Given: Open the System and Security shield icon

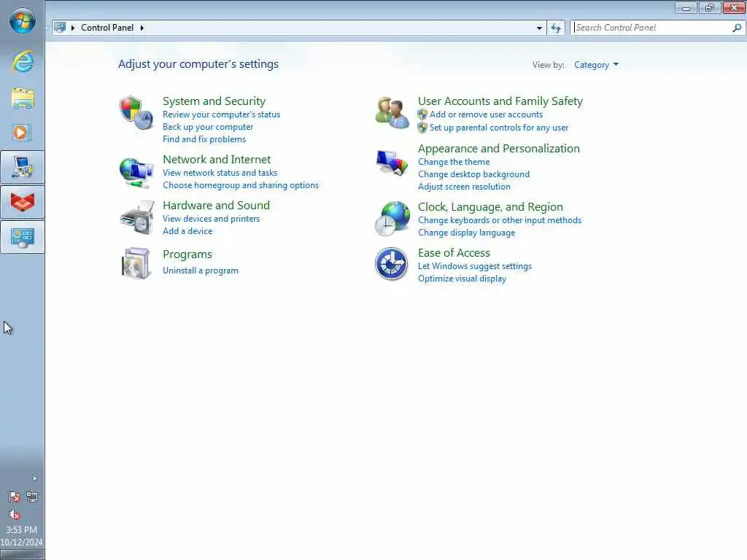Looking at the screenshot, I should pos(136,113).
